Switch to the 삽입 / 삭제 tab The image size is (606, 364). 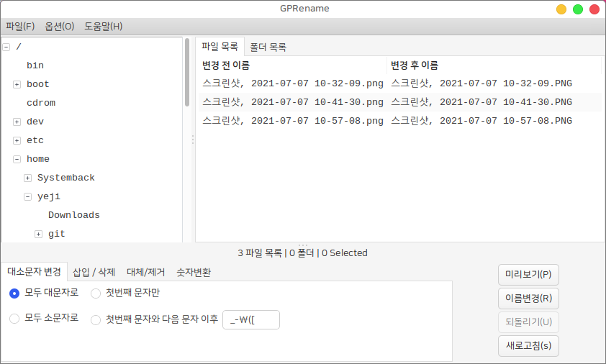[x=94, y=272]
